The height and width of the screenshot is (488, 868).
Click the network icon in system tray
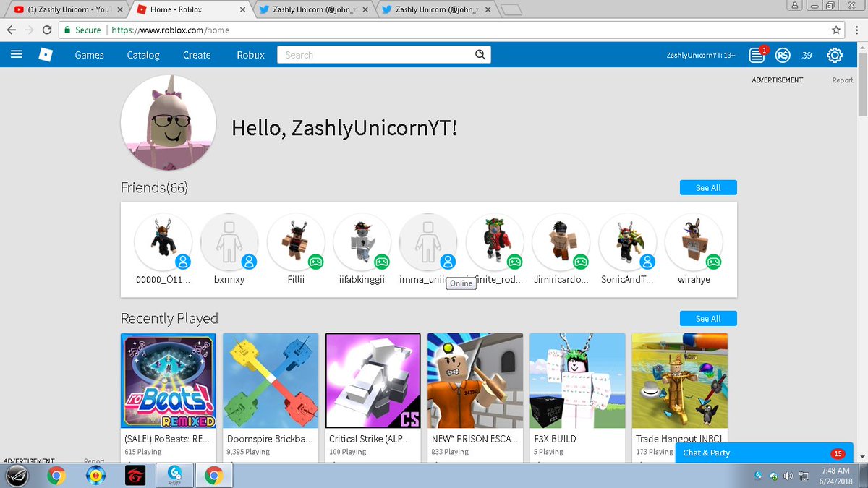[803, 476]
